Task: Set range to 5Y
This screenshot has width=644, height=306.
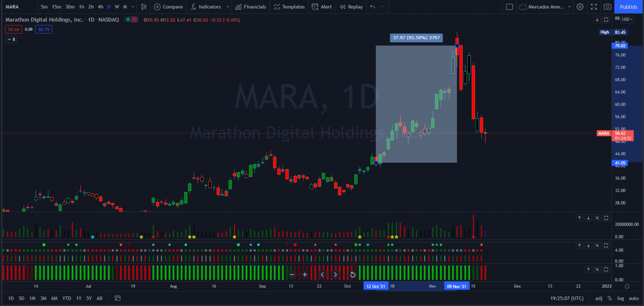Action: pos(89,298)
